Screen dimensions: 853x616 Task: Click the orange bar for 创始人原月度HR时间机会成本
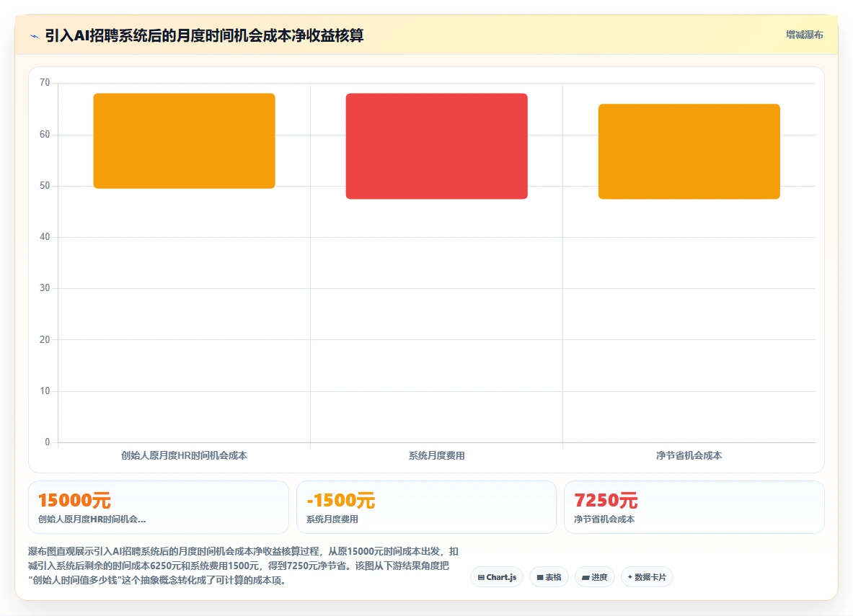(185, 140)
